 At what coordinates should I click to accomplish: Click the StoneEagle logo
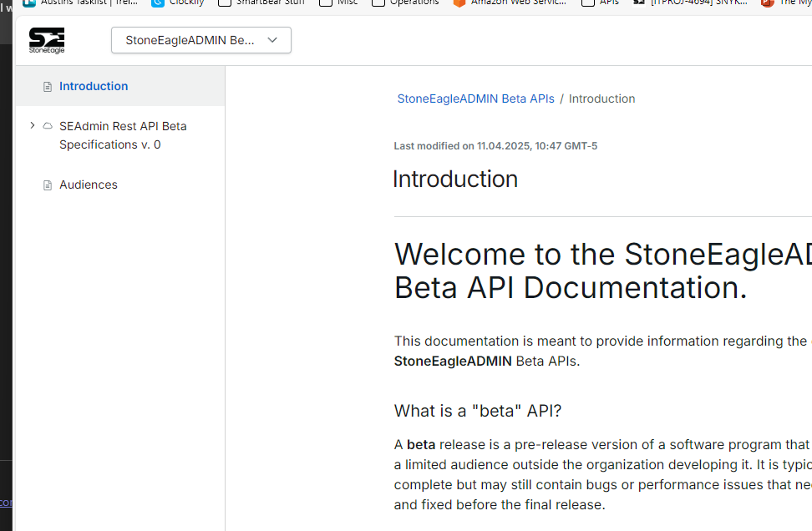coord(47,40)
